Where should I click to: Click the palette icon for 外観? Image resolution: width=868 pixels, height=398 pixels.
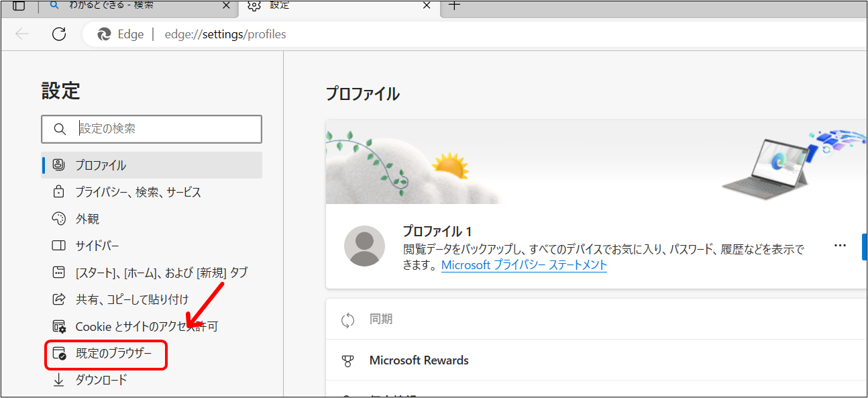[59, 219]
